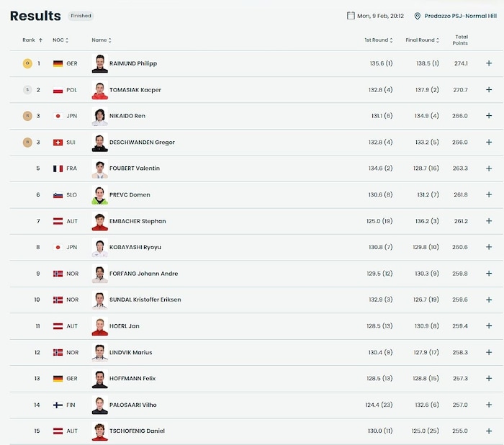Click the gold medal icon for RAIMUND

pyautogui.click(x=27, y=63)
